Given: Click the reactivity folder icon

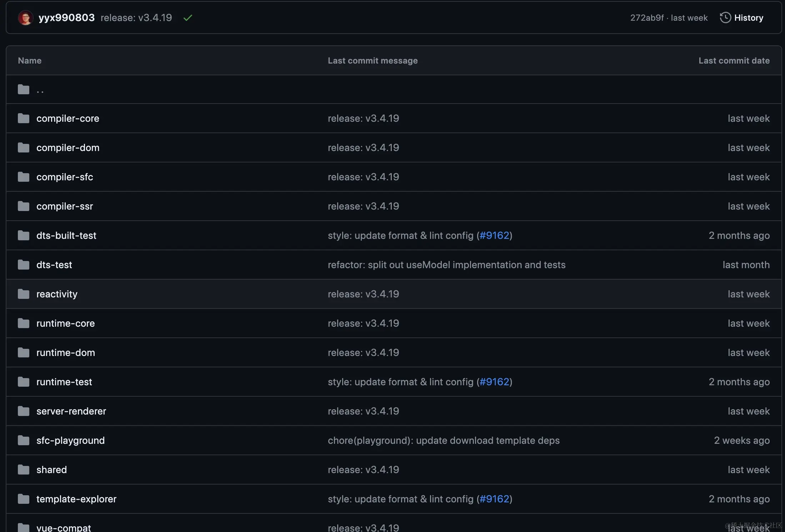Looking at the screenshot, I should pos(24,294).
